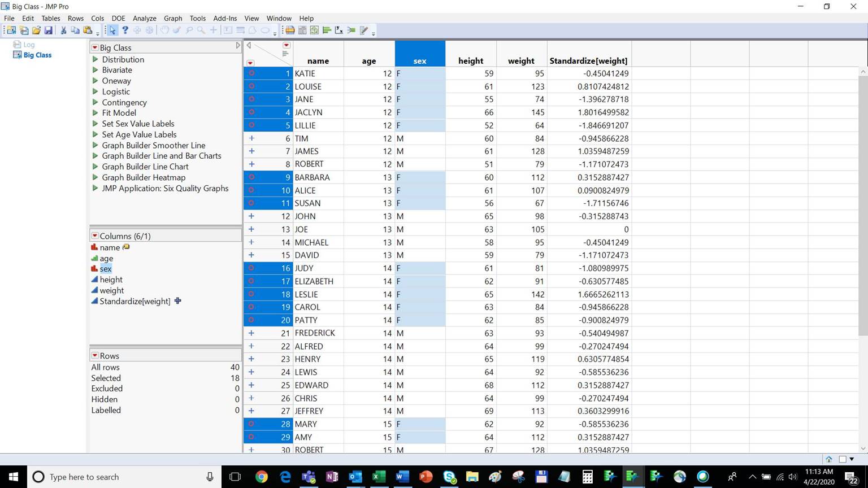Open the Rows panel red triangle menu
The image size is (868, 488).
[94, 356]
